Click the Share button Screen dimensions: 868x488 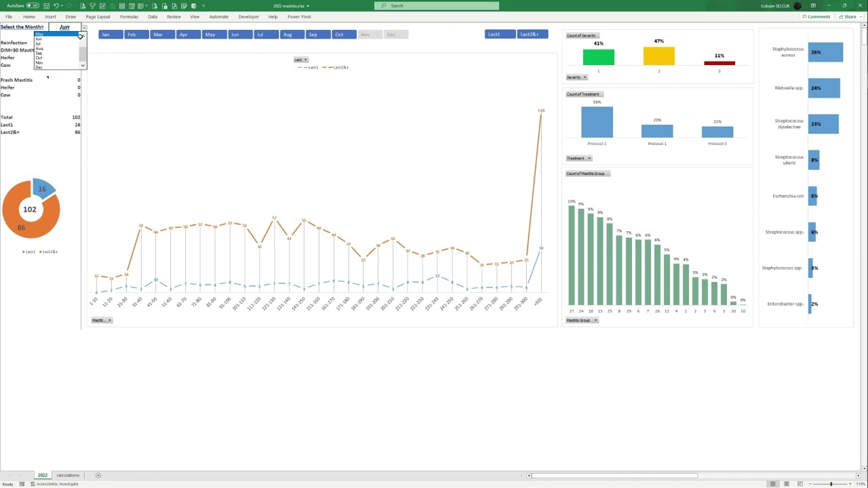click(848, 16)
